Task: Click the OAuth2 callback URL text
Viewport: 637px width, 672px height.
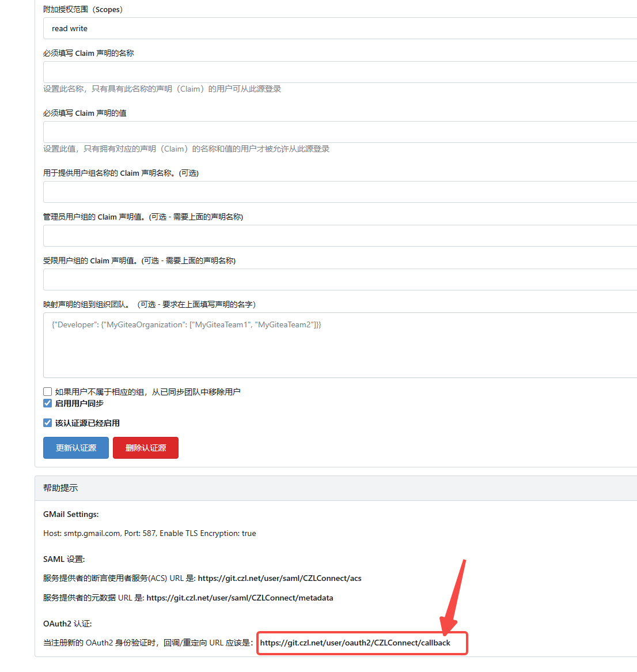Action: (x=355, y=643)
